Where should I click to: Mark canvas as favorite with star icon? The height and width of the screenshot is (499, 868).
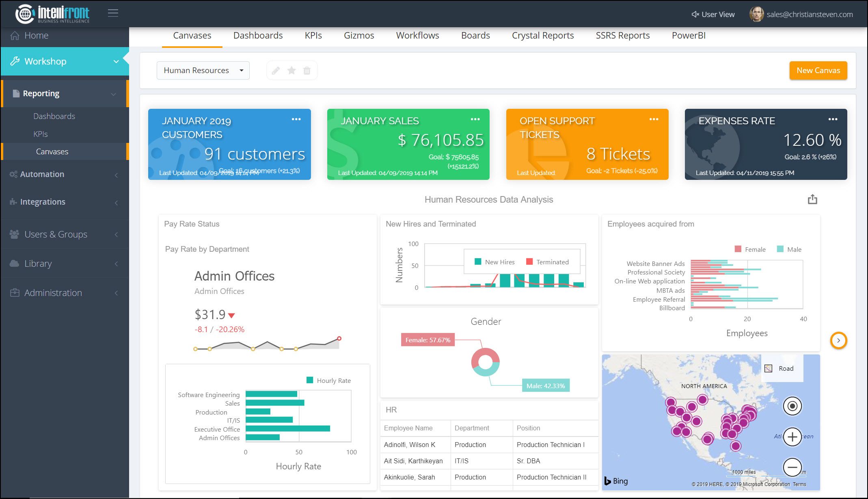tap(291, 71)
